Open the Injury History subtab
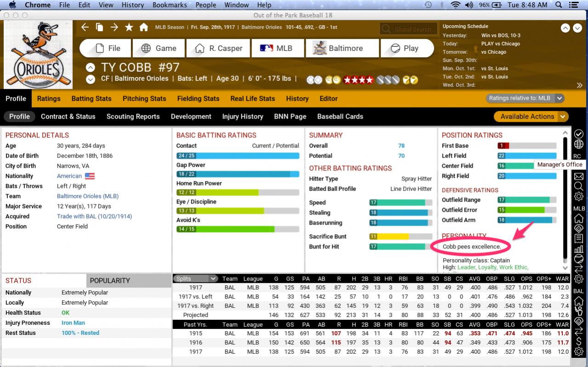The image size is (588, 367). [x=243, y=117]
